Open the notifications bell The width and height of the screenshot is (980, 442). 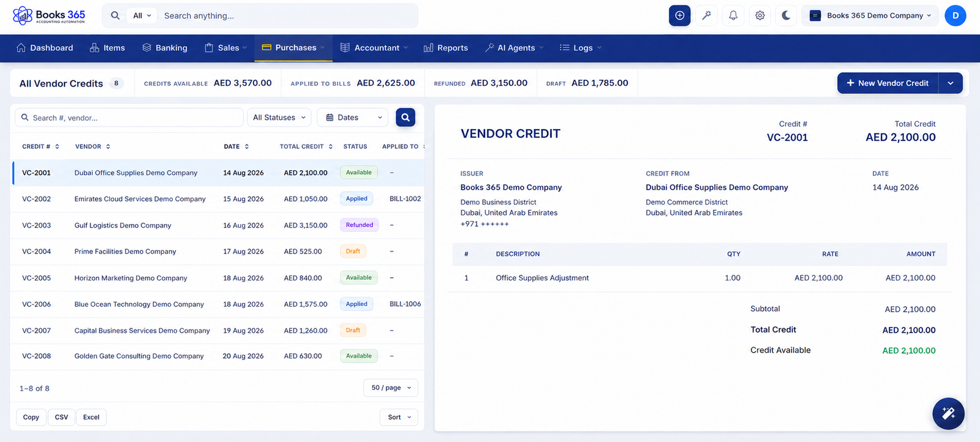point(733,15)
